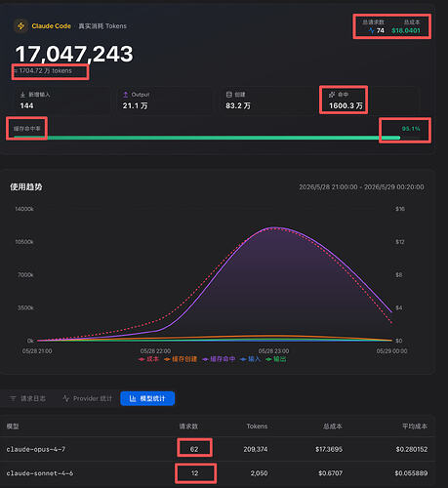The height and width of the screenshot is (488, 448).
Task: Click the claude-opus-4-7 model row name
Action: [36, 449]
